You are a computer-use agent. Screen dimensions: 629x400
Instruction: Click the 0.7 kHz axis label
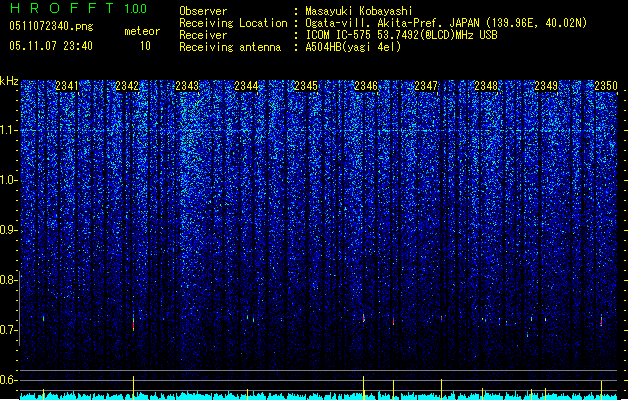point(9,330)
